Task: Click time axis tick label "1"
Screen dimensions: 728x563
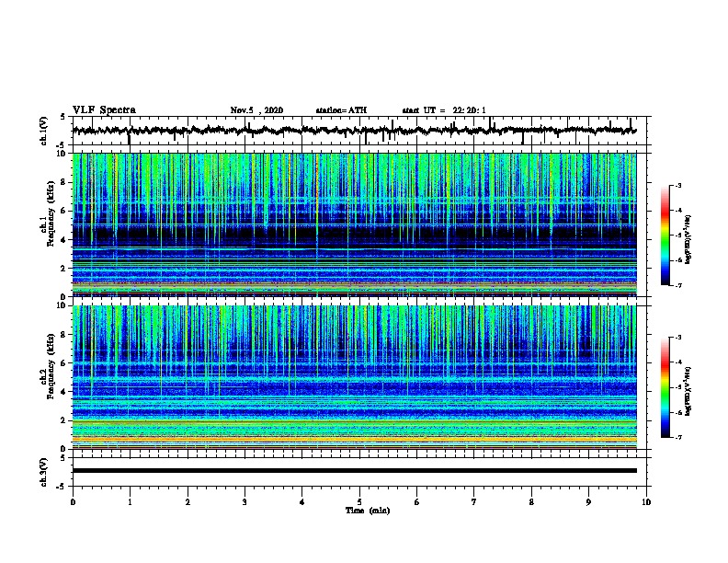Action: (x=130, y=501)
